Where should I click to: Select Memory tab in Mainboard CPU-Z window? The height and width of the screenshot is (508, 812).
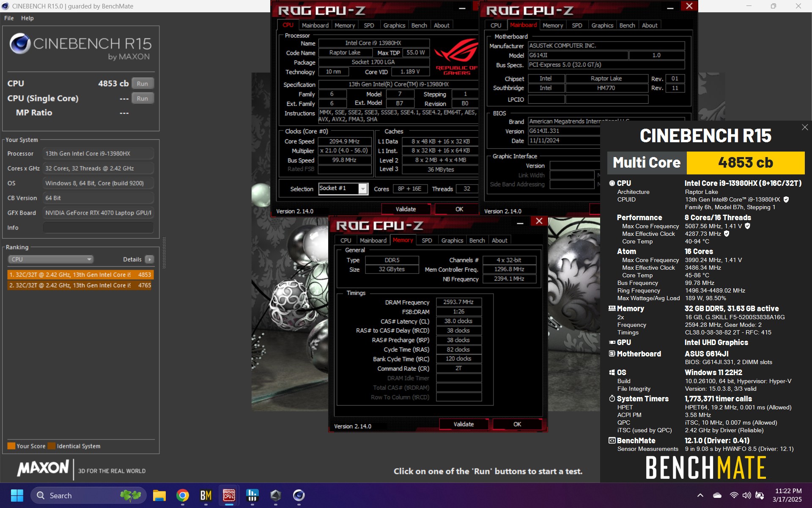(x=553, y=25)
